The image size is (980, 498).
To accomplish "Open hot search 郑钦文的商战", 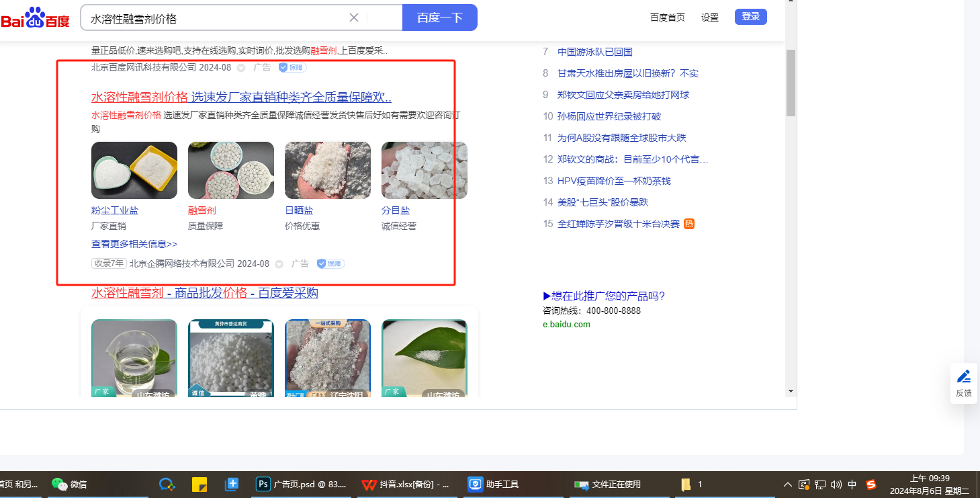I will point(633,159).
